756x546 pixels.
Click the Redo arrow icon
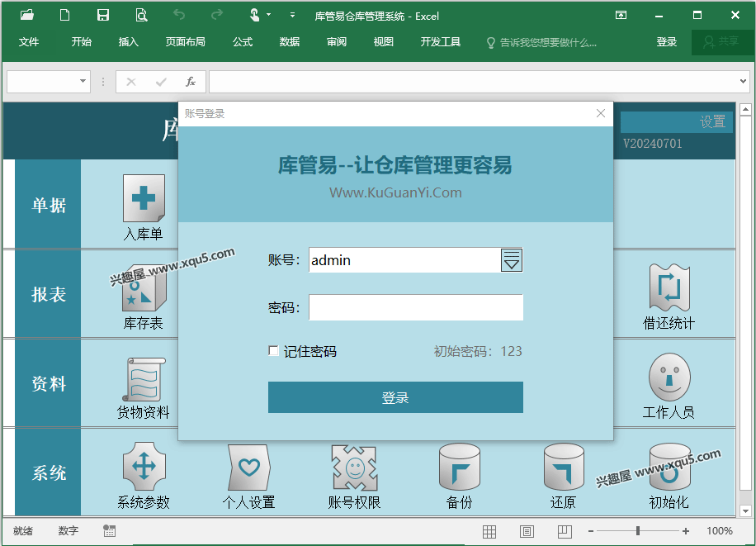tap(217, 15)
